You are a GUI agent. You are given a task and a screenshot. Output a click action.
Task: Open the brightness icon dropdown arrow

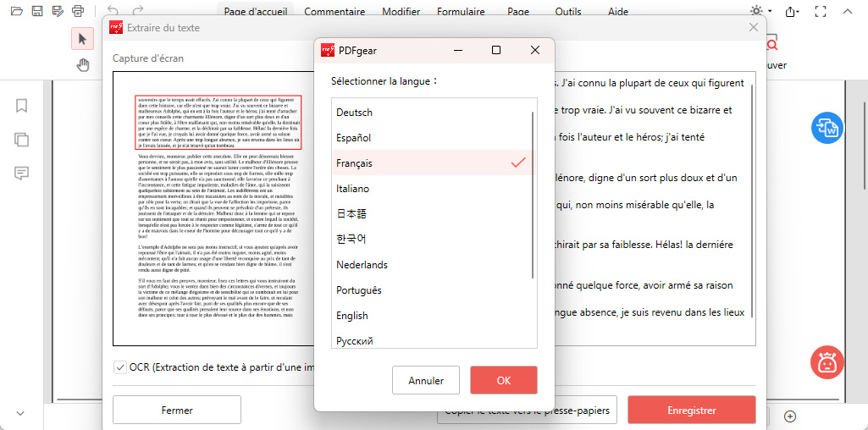[x=770, y=11]
